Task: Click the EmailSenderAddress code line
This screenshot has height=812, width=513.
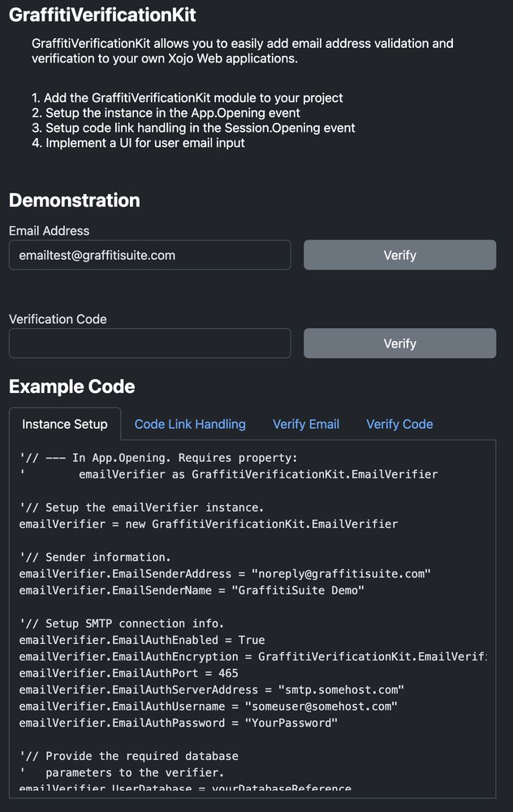Action: (x=225, y=574)
